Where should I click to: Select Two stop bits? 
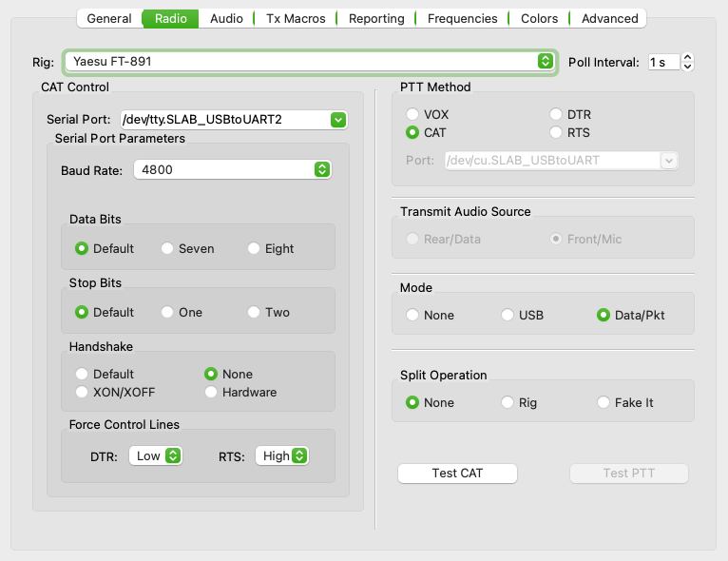pyautogui.click(x=268, y=312)
